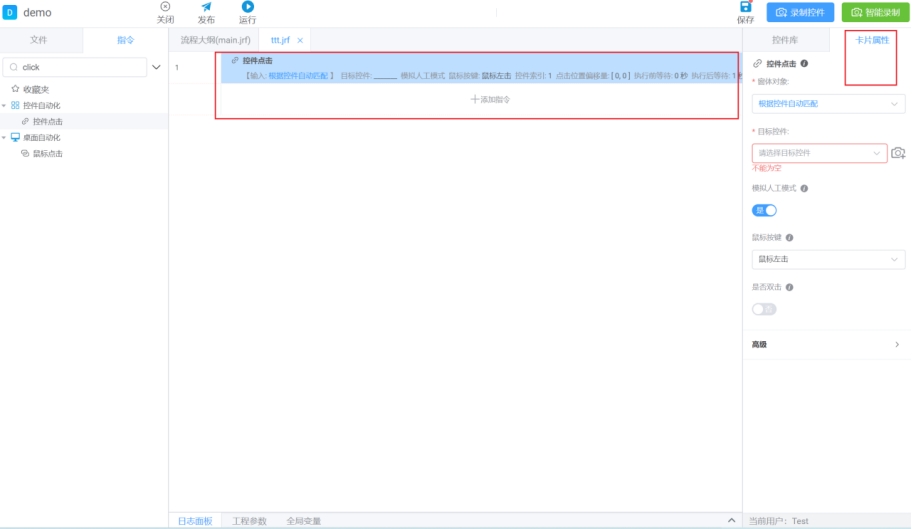Turn off the 模拟人工模式 switch
912x529 pixels.
tap(764, 211)
